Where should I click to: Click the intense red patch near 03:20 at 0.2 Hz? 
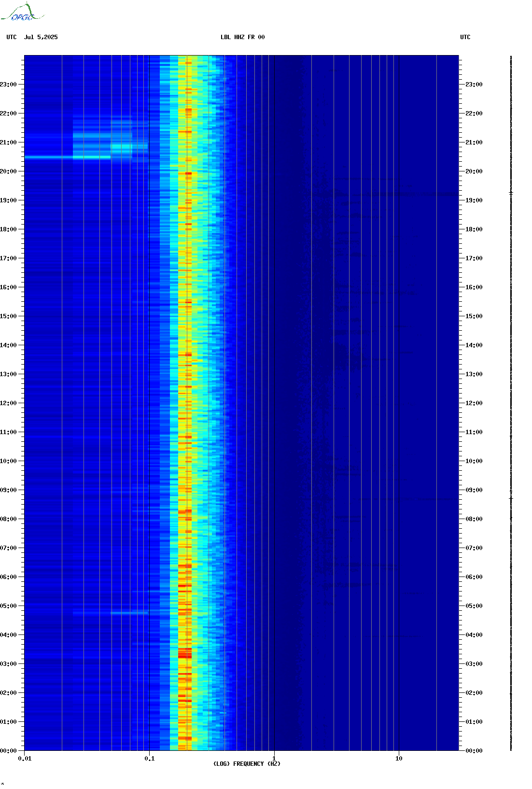[185, 654]
